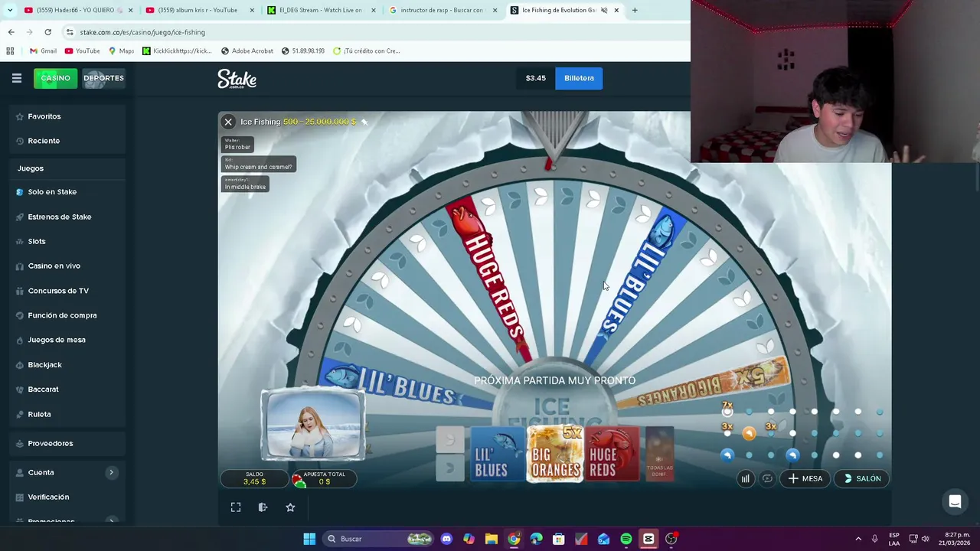Open the balance $3.45 currency dropdown

point(536,78)
